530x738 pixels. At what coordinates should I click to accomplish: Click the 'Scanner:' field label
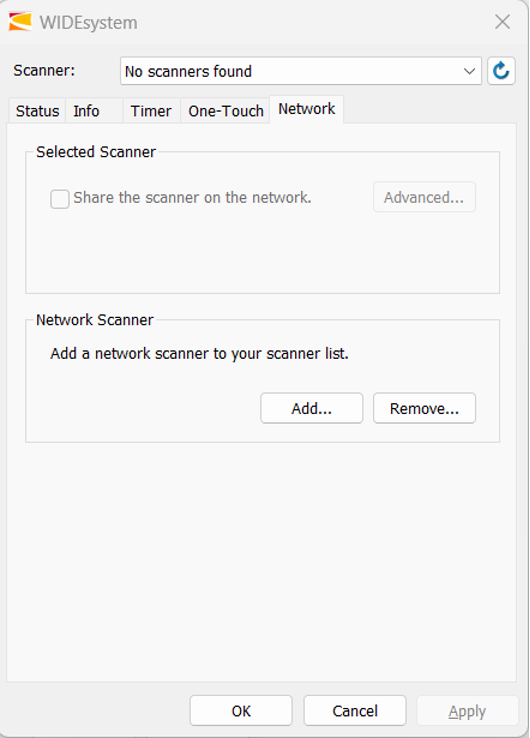pos(44,71)
